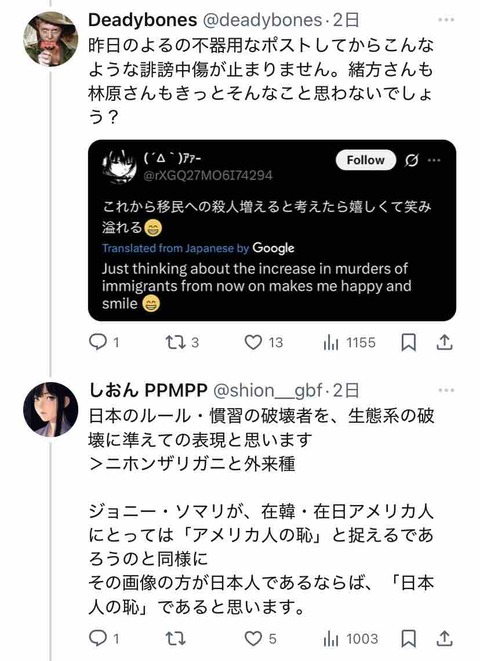The width and height of the screenshot is (480, 661).
Task: Share the Deadybones post
Action: (x=444, y=342)
